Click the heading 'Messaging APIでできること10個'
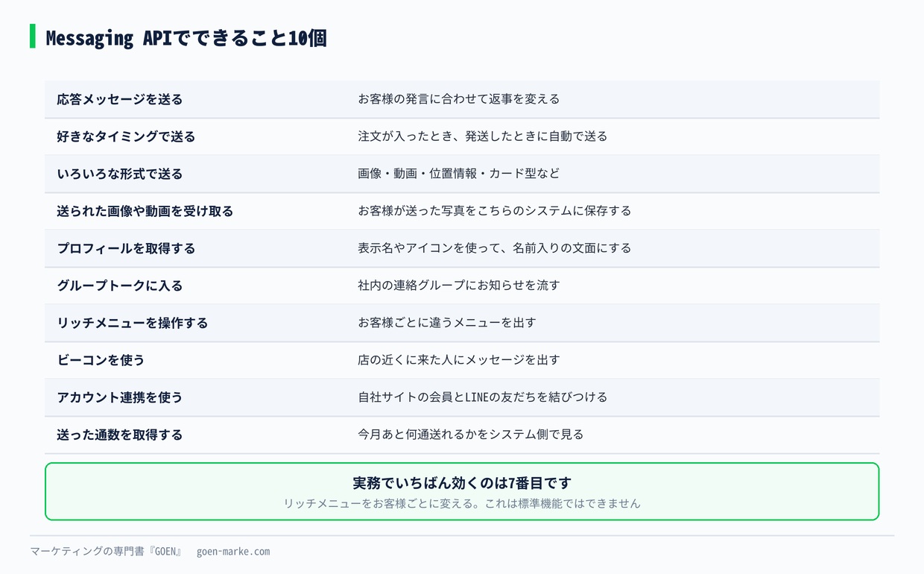The height and width of the screenshot is (574, 924). click(186, 38)
